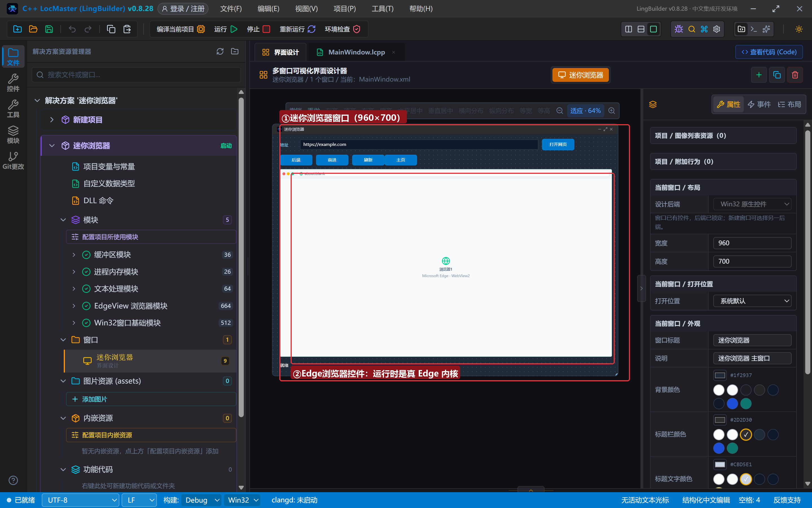Image resolution: width=812 pixels, height=508 pixels.
Task: Open the 打开位置 系统默认 dropdown
Action: point(752,301)
